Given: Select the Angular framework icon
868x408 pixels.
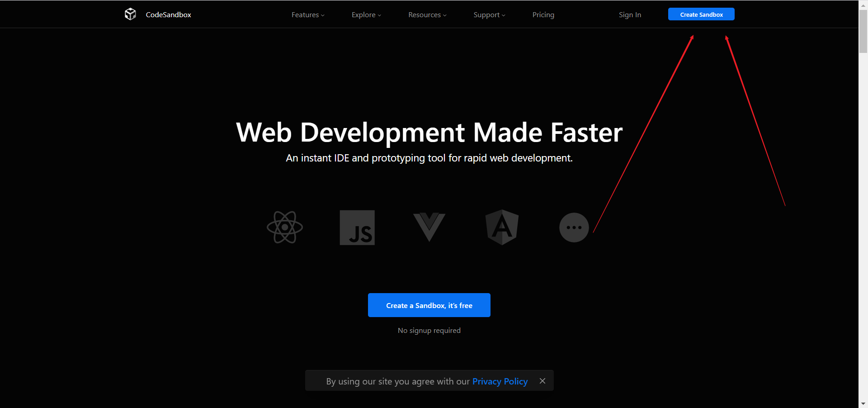Looking at the screenshot, I should (502, 227).
